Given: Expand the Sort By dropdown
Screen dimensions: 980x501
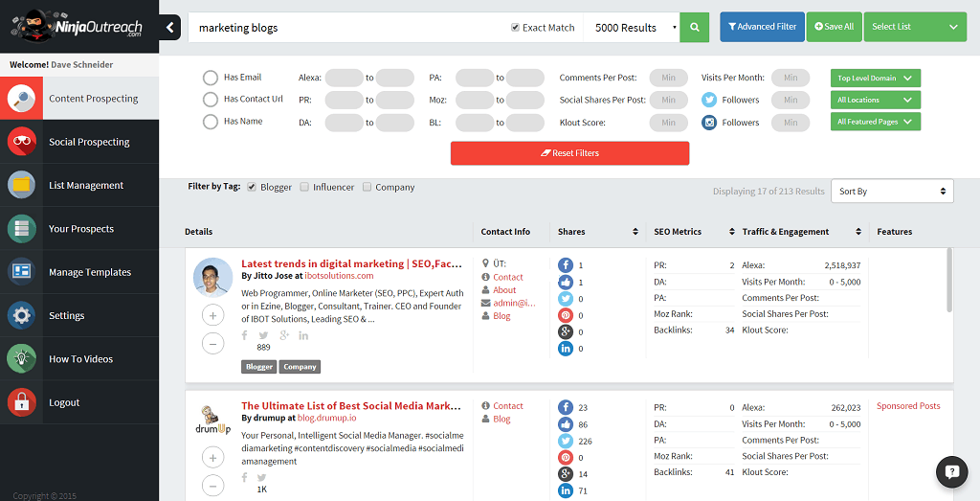Looking at the screenshot, I should point(891,192).
